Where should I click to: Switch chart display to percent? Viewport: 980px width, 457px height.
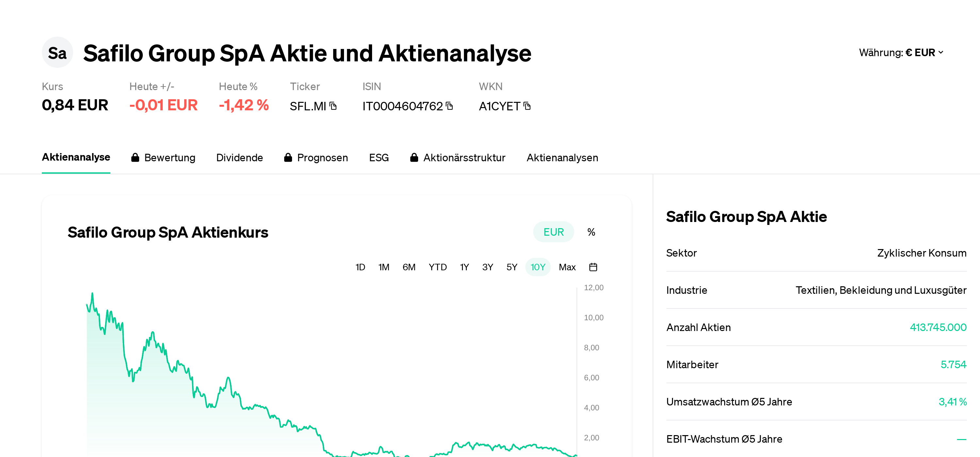point(591,232)
